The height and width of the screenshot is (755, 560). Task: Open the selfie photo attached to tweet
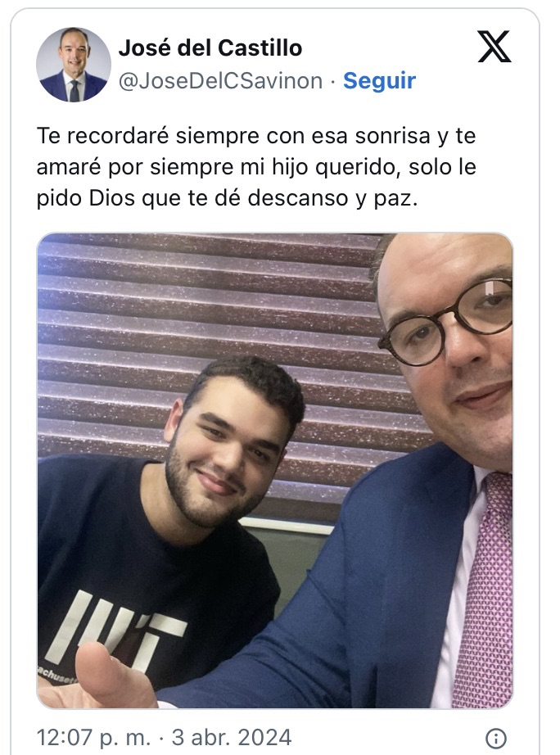pos(275,470)
